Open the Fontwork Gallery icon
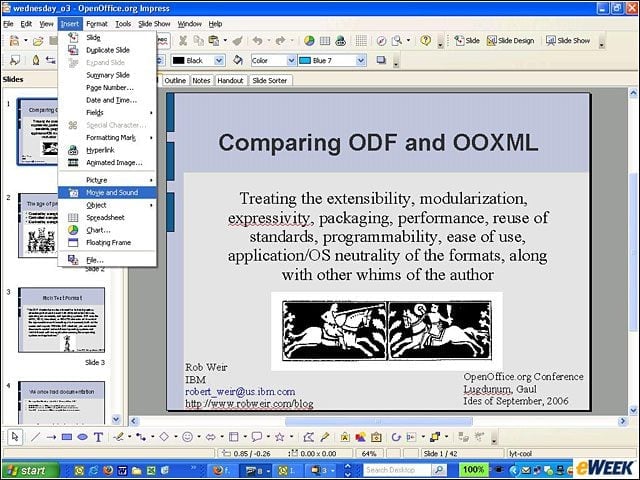This screenshot has height=480, width=640. (345, 437)
